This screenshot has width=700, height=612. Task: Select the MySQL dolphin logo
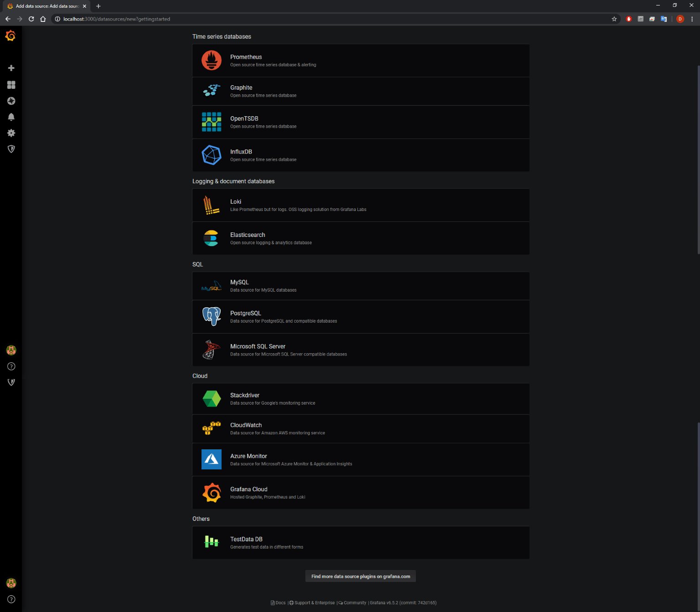[211, 286]
